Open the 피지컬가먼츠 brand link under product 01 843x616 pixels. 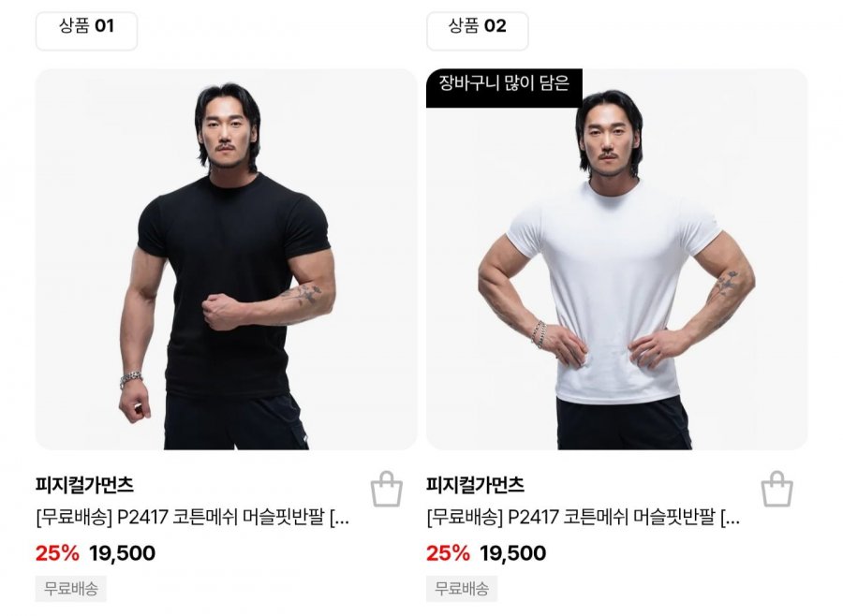click(84, 485)
